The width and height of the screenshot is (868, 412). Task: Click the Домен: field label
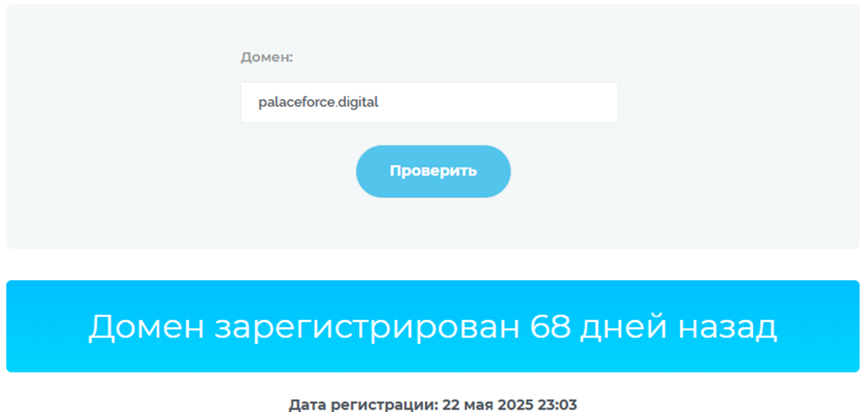point(266,57)
